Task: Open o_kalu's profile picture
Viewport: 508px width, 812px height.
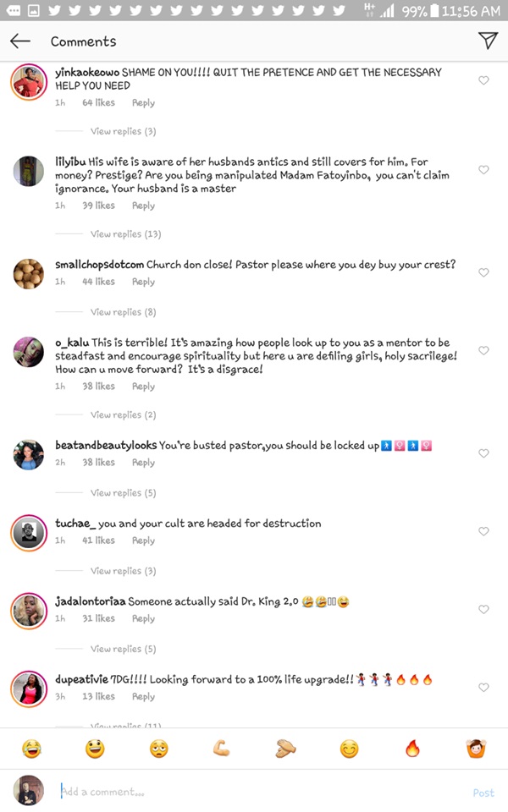Action: [29, 351]
